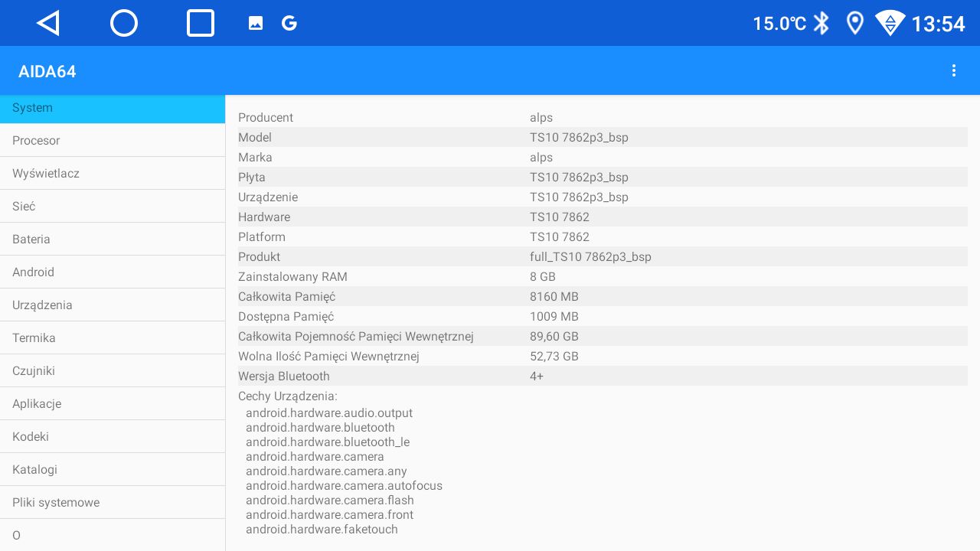Select the Producent row
Viewport: 980px width, 551px height.
603,117
